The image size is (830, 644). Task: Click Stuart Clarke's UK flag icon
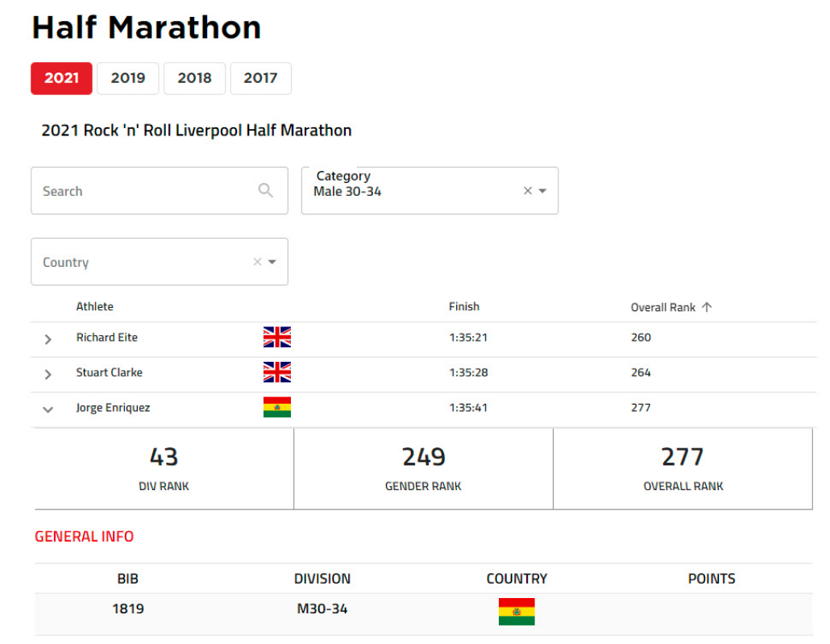[276, 372]
